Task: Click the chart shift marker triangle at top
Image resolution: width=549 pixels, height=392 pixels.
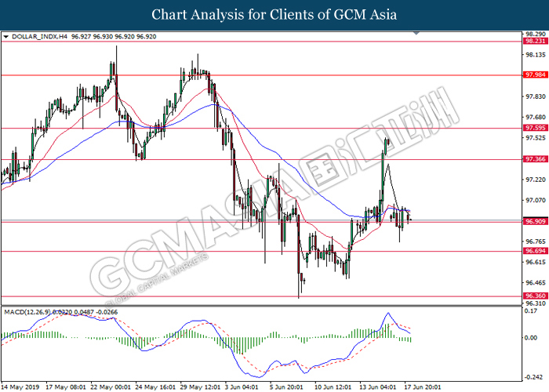Action: pos(416,33)
